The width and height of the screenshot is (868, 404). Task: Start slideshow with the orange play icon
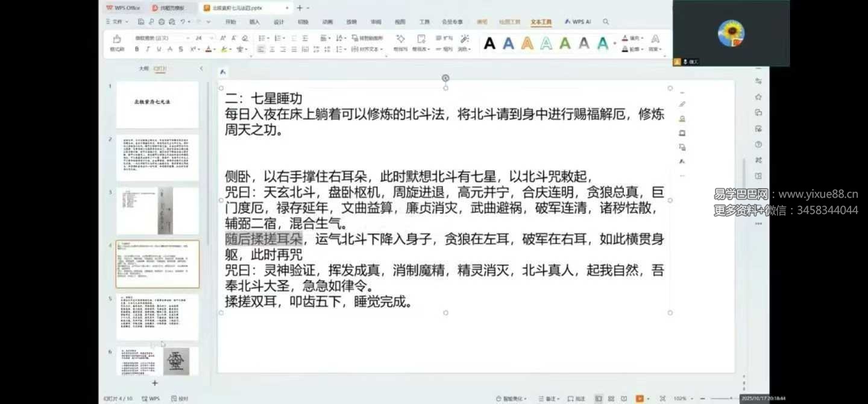(x=640, y=399)
